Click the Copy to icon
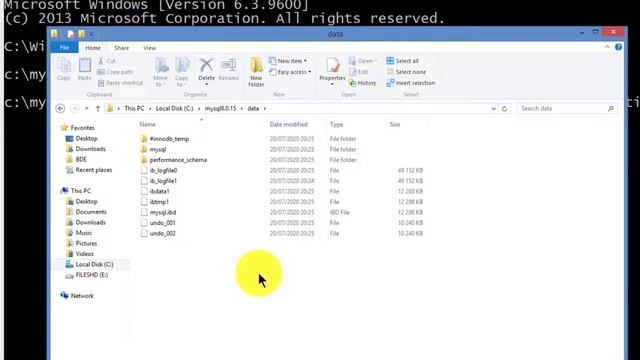This screenshot has height=360, width=640. coord(182,65)
